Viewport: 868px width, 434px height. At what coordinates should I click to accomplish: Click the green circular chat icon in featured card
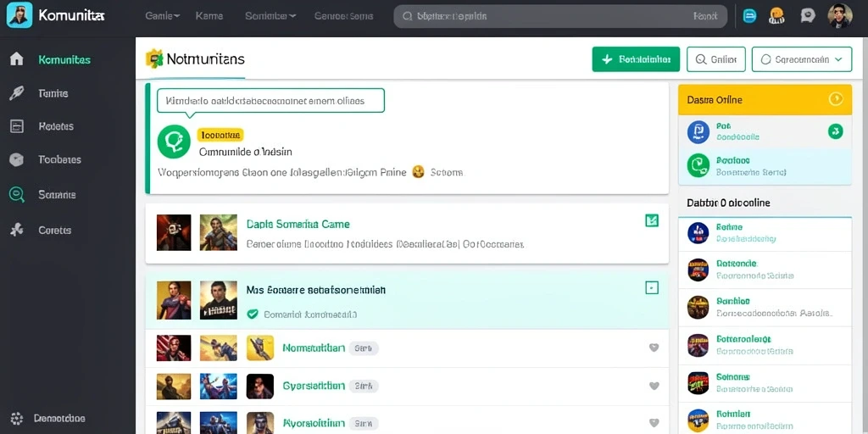(x=174, y=142)
